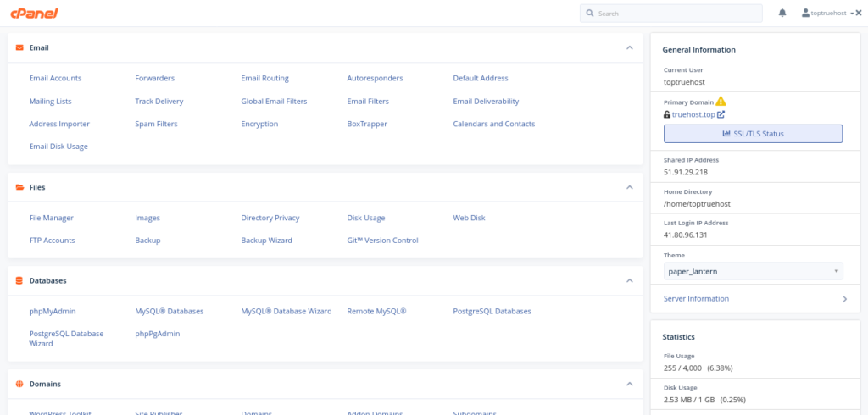Screen dimensions: 868x415
Task: Click the Databases section icon
Action: tap(19, 280)
